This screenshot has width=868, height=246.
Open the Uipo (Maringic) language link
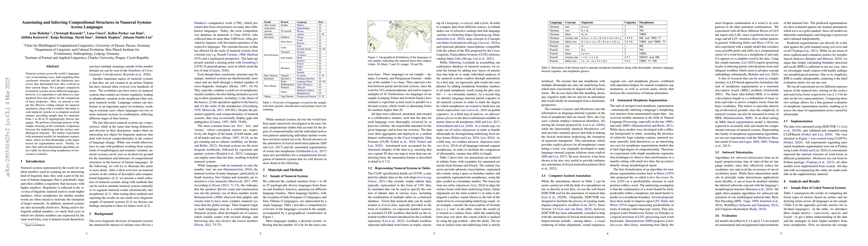tap(305, 85)
